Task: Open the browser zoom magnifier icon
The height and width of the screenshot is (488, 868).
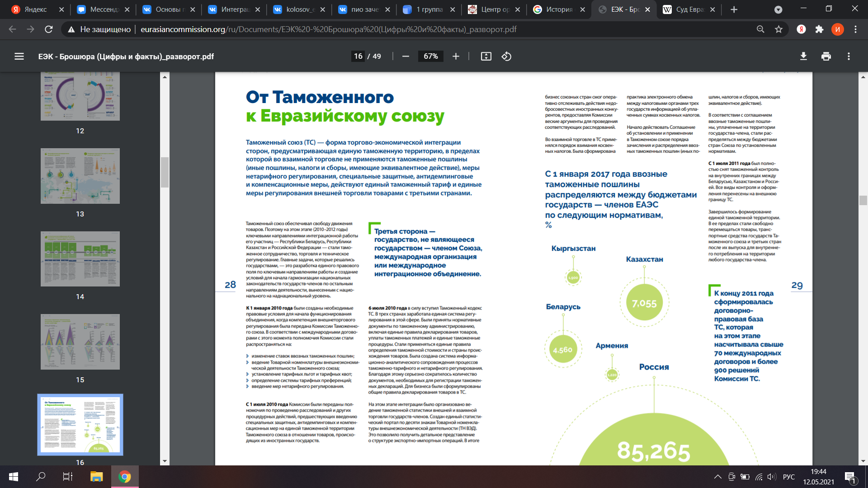Action: pos(760,29)
